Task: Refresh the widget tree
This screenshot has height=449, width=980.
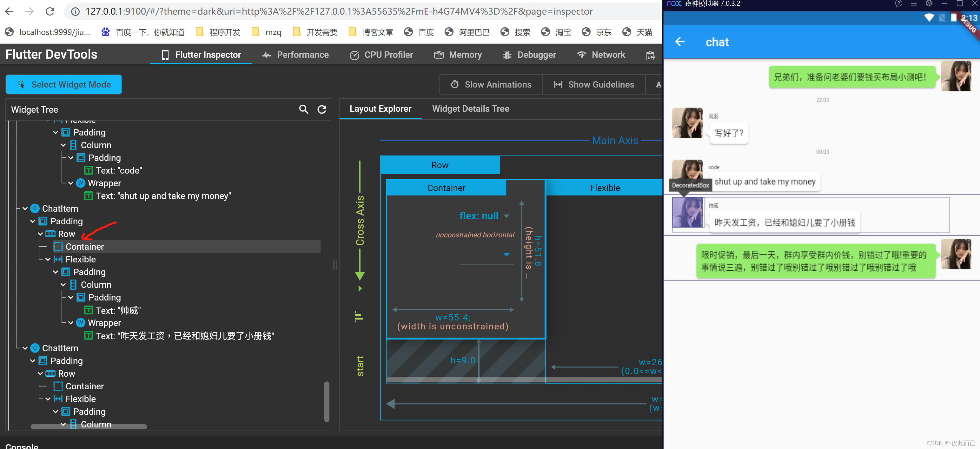Action: (x=322, y=109)
